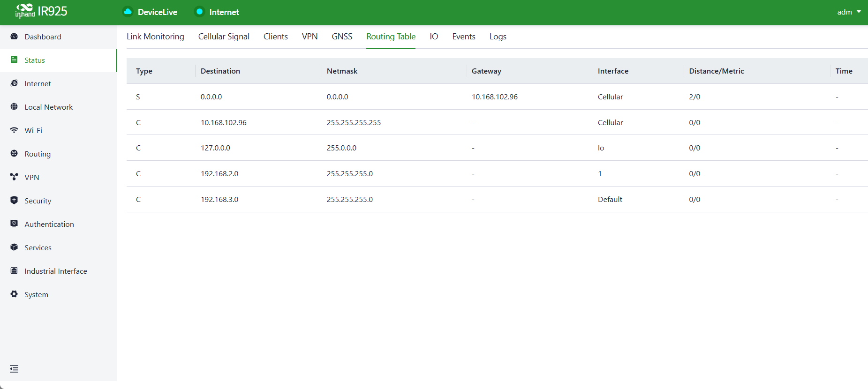Open the Dashboard menu item

(x=58, y=37)
